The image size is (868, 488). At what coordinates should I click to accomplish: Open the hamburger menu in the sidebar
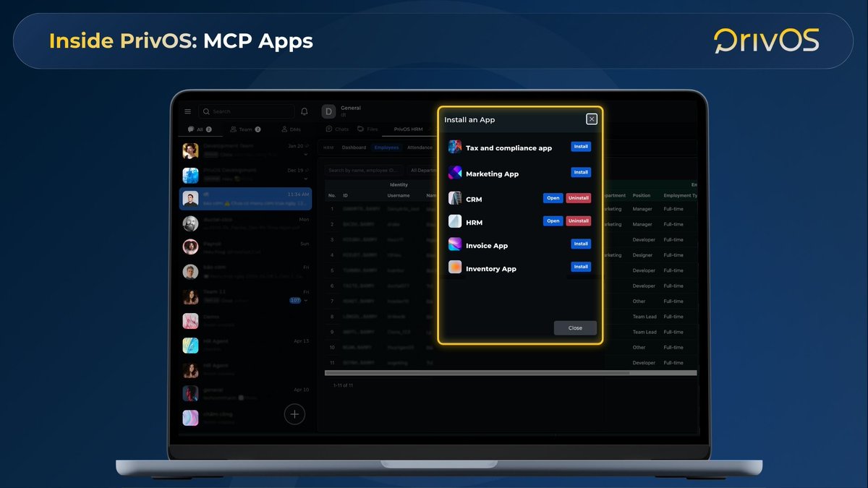click(188, 111)
